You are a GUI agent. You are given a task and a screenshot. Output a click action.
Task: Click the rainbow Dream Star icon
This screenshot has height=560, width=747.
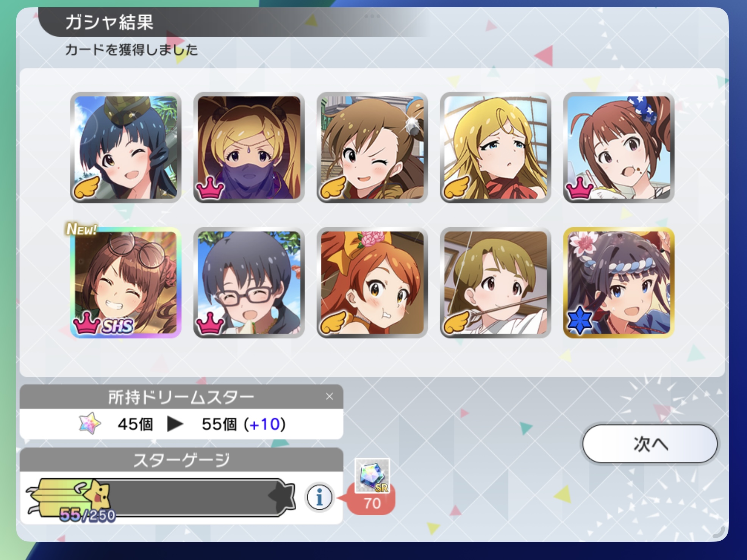pos(89,423)
